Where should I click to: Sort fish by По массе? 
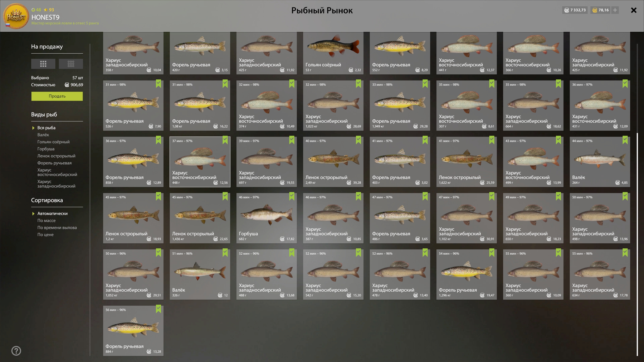coord(46,220)
